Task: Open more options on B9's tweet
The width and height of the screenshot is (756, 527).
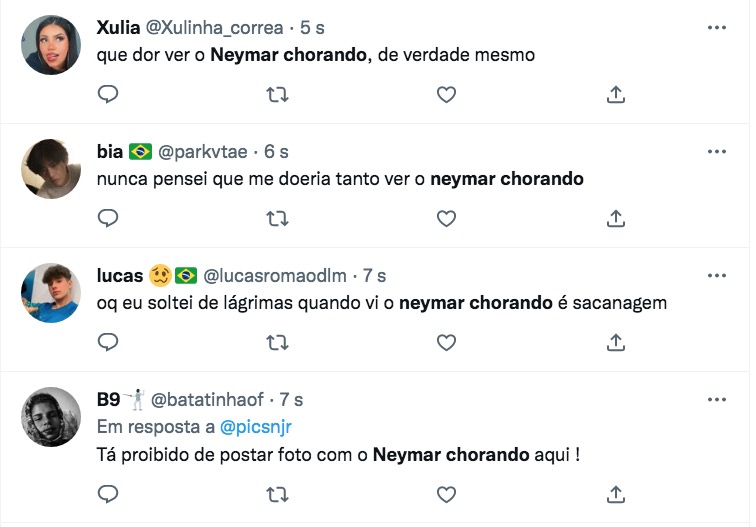Action: click(x=716, y=400)
